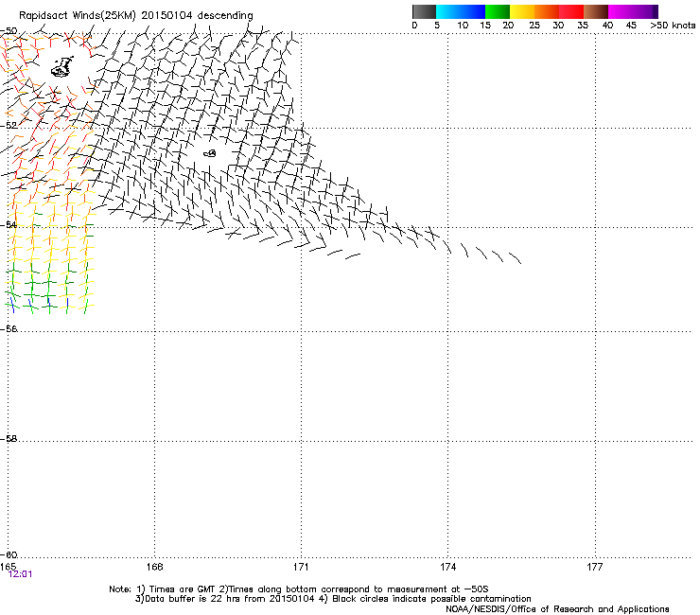Click the '-54' latitude label
Viewport: 700px width, 615px height.
pyautogui.click(x=9, y=224)
